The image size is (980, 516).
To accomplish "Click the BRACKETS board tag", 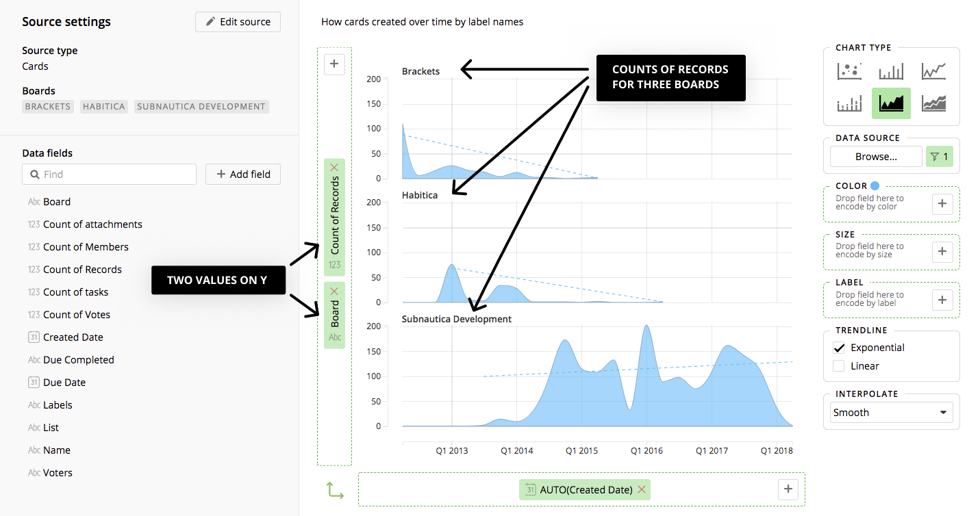I will pos(48,107).
